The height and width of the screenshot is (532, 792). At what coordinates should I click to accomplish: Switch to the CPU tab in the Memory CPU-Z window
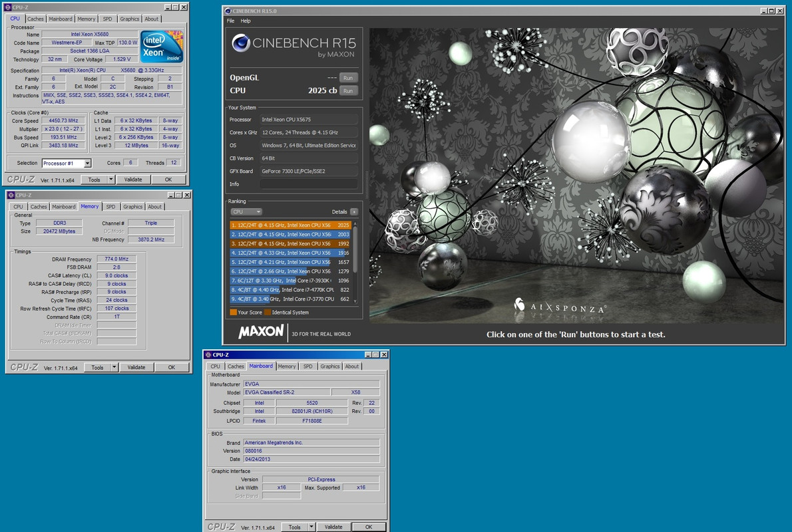18,206
